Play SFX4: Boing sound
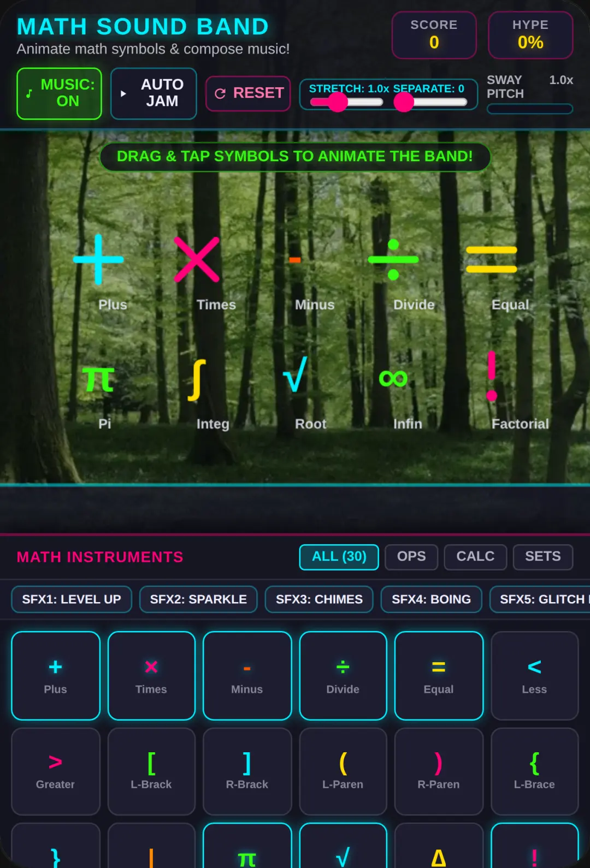This screenshot has height=868, width=590. click(431, 599)
